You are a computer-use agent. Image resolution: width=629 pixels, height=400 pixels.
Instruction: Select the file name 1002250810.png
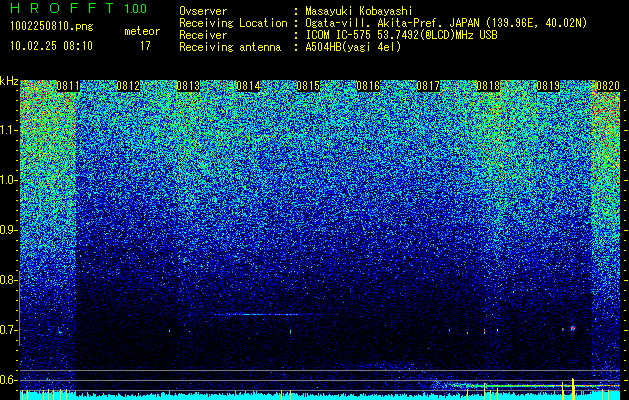click(52, 26)
